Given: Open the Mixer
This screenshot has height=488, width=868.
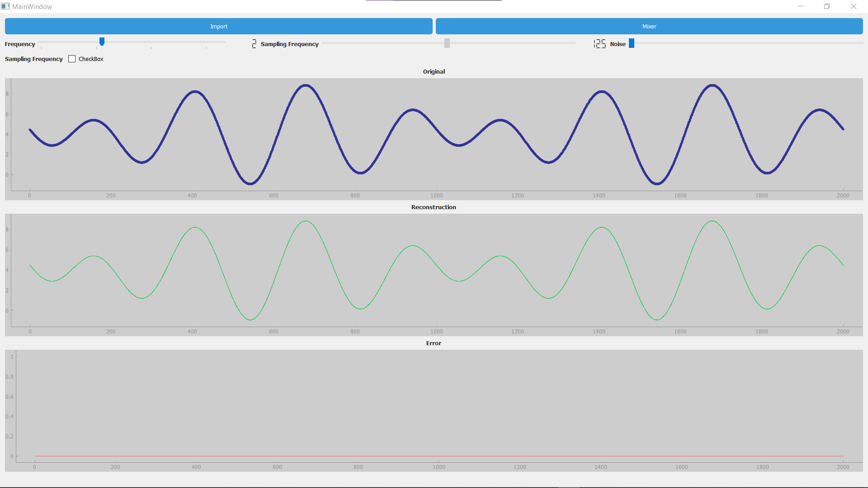Looking at the screenshot, I should coord(649,26).
